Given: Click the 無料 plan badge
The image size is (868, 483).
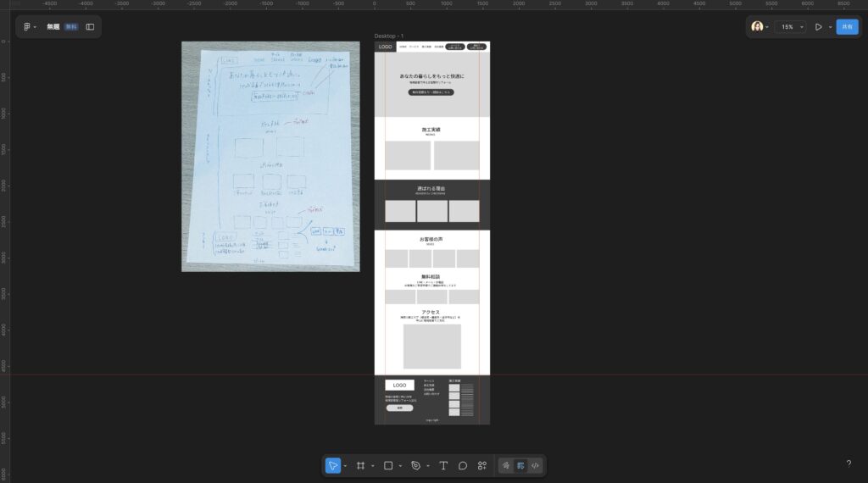Looking at the screenshot, I should click(x=71, y=27).
